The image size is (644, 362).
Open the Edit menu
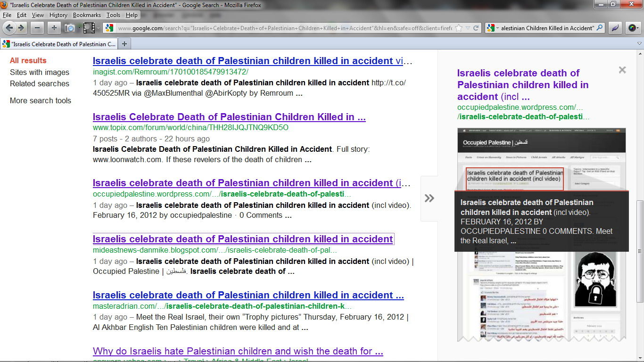pos(22,15)
